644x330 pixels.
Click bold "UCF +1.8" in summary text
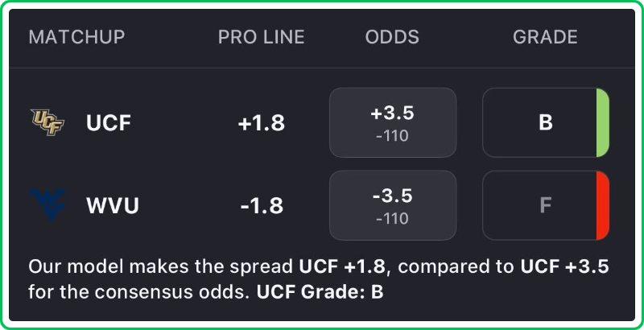[x=343, y=266]
